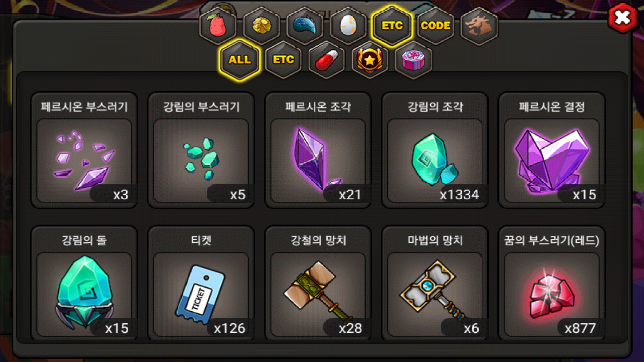This screenshot has width=644, height=362.
Task: Select the 강림의 조각 x1334 item
Action: pos(435,150)
